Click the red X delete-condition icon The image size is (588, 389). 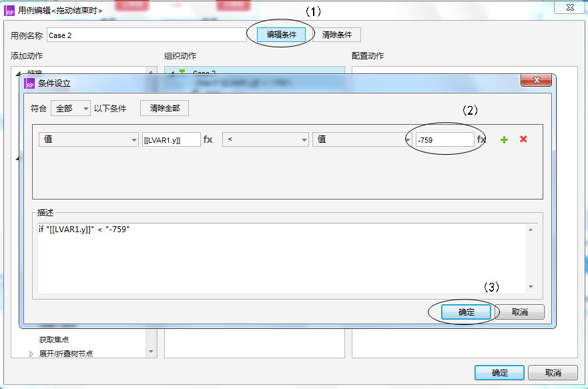coord(523,139)
